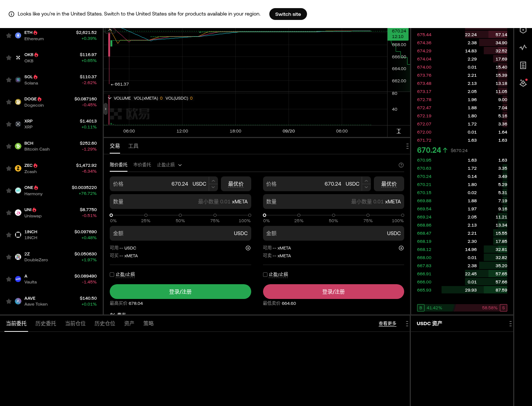Image resolution: width=532 pixels, height=406 pixels.
Task: Star the UNI Uniswap row
Action: coord(9,213)
